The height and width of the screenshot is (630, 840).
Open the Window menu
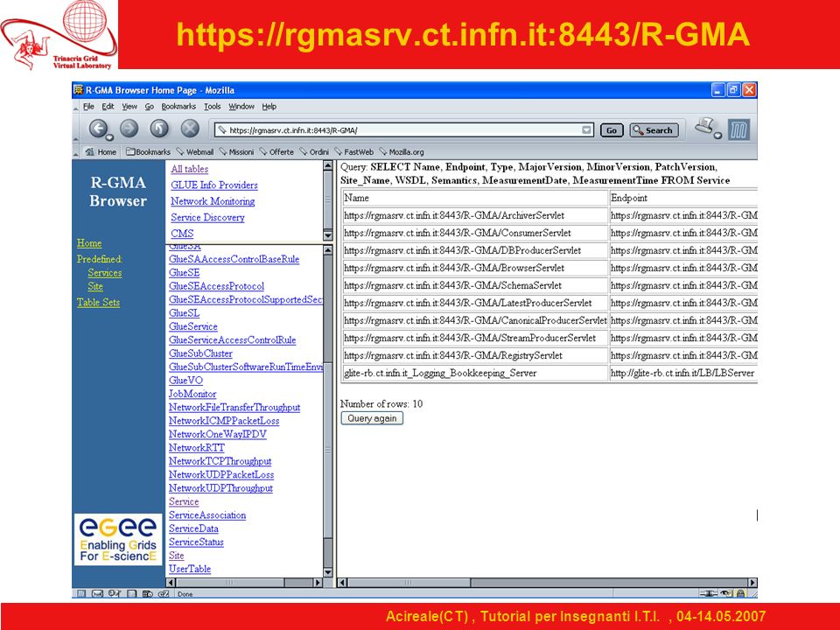[x=241, y=107]
